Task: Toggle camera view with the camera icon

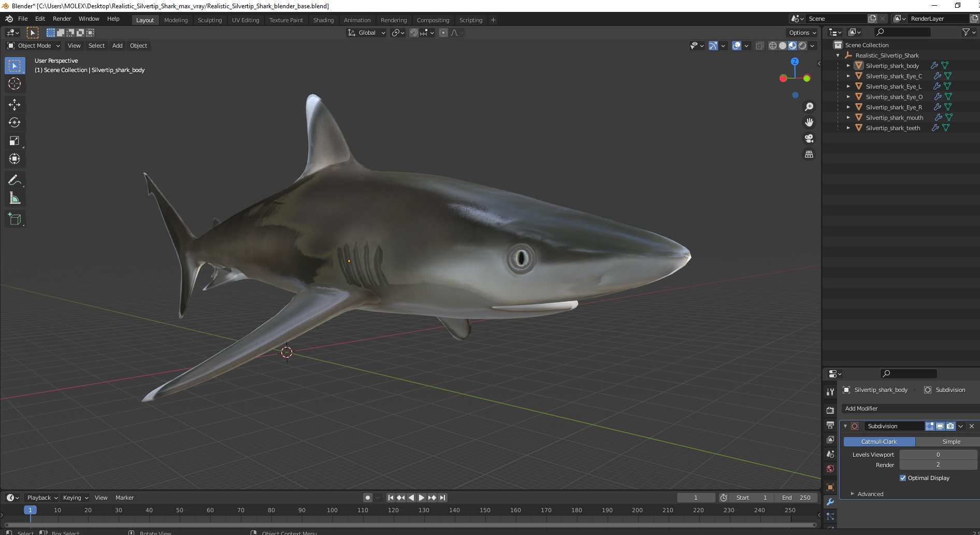Action: [809, 138]
